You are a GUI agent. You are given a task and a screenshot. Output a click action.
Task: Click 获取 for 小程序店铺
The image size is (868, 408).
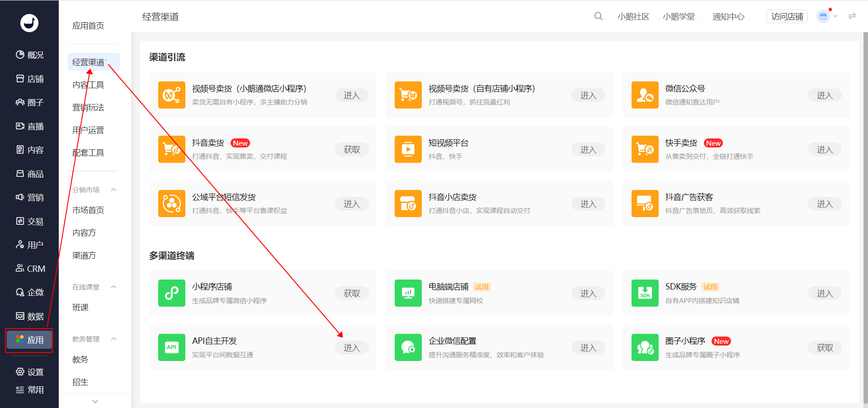click(x=352, y=293)
